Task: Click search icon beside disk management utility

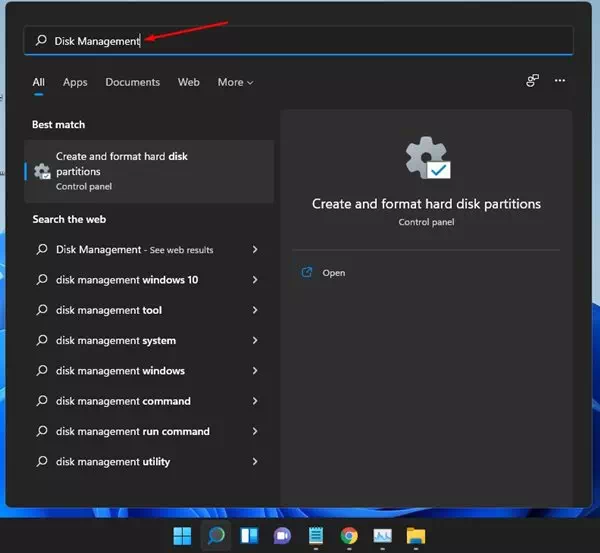Action: point(42,461)
